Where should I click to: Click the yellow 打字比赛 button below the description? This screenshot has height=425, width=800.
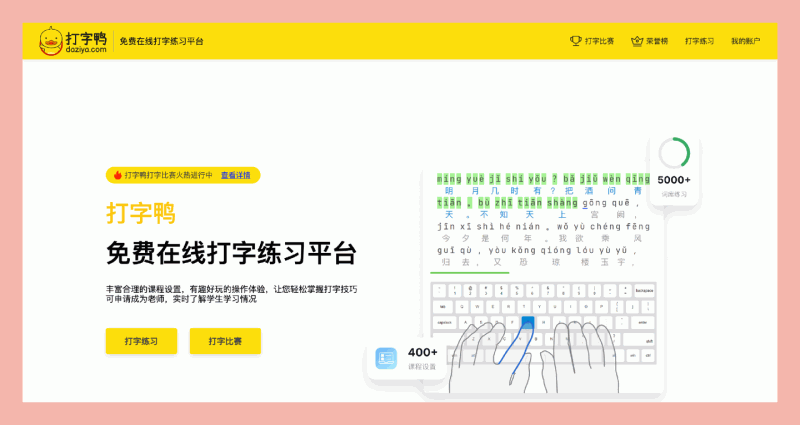coord(225,341)
